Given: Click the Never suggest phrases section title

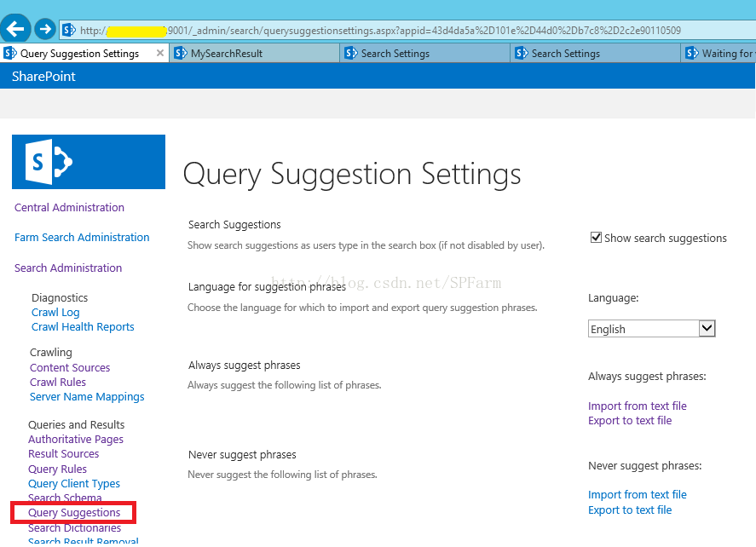Looking at the screenshot, I should click(x=242, y=455).
